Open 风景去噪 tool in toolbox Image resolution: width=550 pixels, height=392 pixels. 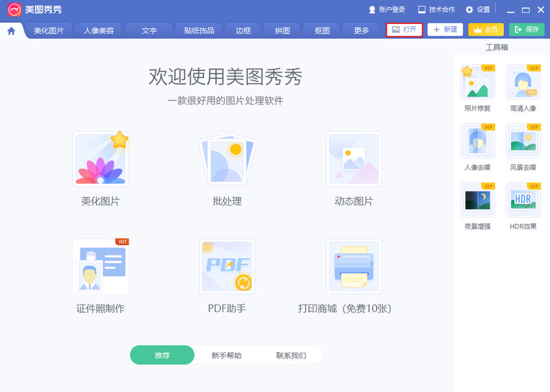[x=523, y=141]
